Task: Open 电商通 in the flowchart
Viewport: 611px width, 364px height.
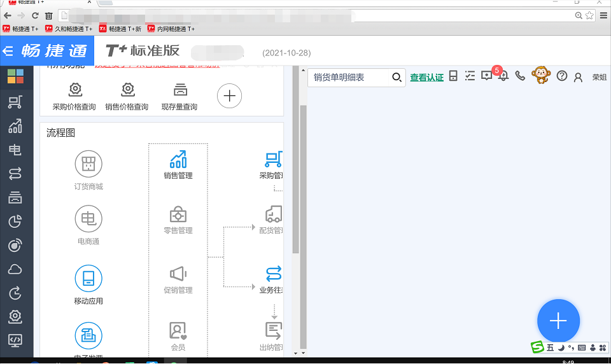Action: coord(88,225)
